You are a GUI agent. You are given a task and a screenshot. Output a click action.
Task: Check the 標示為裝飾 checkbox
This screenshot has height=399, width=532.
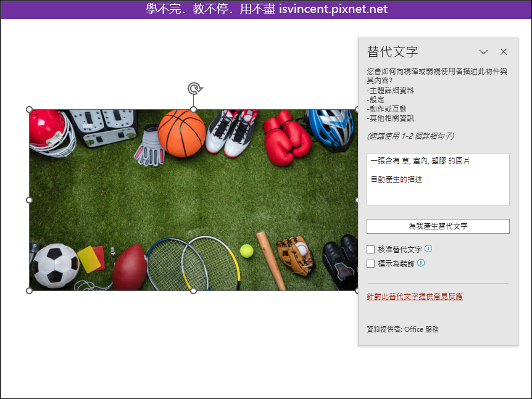(370, 263)
